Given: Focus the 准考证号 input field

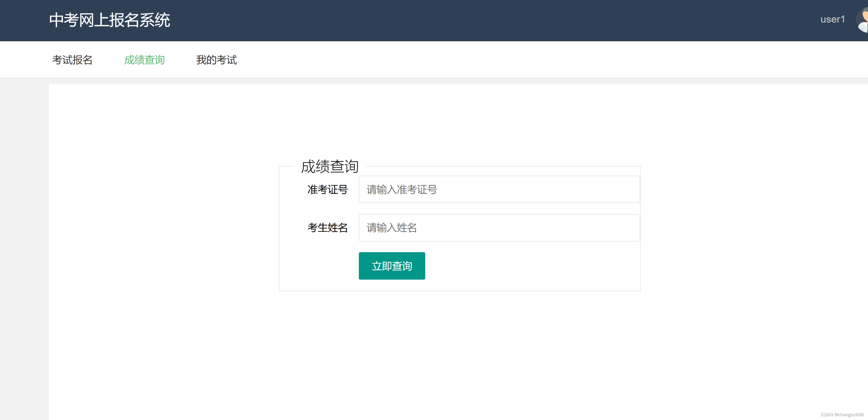Looking at the screenshot, I should pos(499,189).
